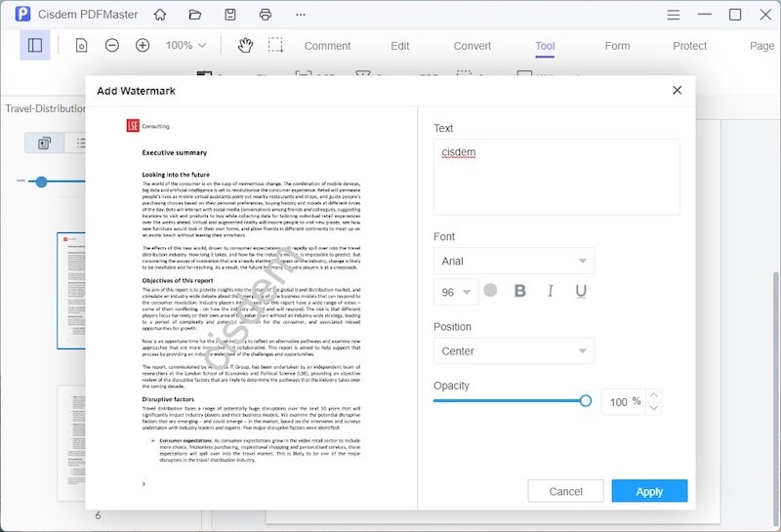The image size is (781, 532).
Task: Click the page fit icon in the toolbar
Action: click(x=81, y=45)
